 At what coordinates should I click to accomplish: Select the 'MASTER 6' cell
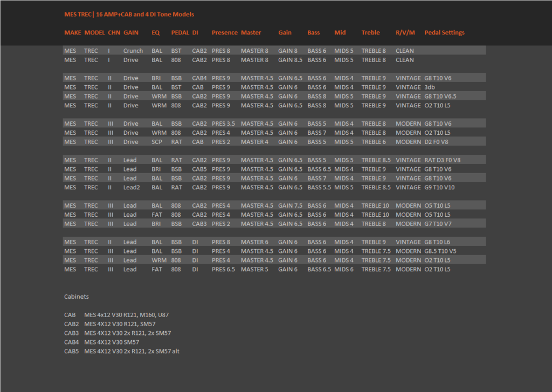click(x=254, y=242)
